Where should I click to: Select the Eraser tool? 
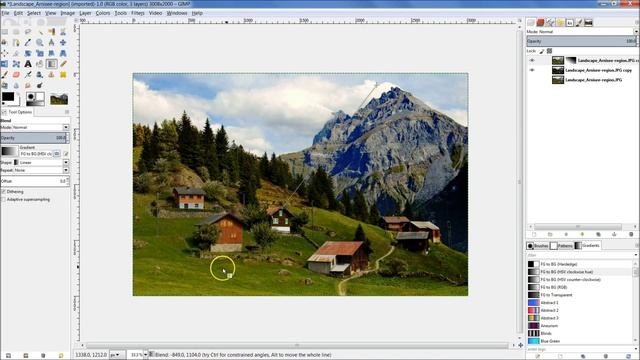16,74
